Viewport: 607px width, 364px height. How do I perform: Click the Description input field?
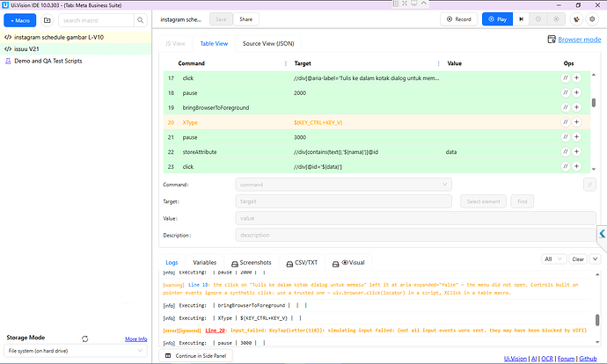(415, 235)
